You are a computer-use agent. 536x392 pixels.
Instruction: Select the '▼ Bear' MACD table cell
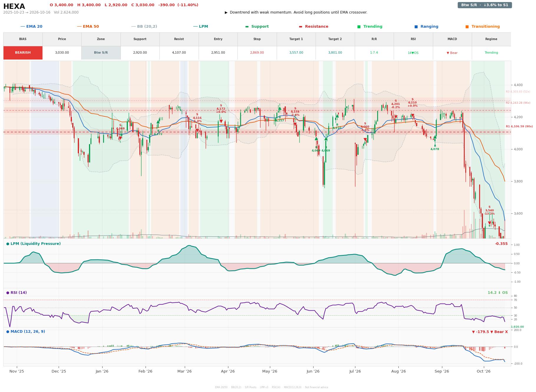452,53
